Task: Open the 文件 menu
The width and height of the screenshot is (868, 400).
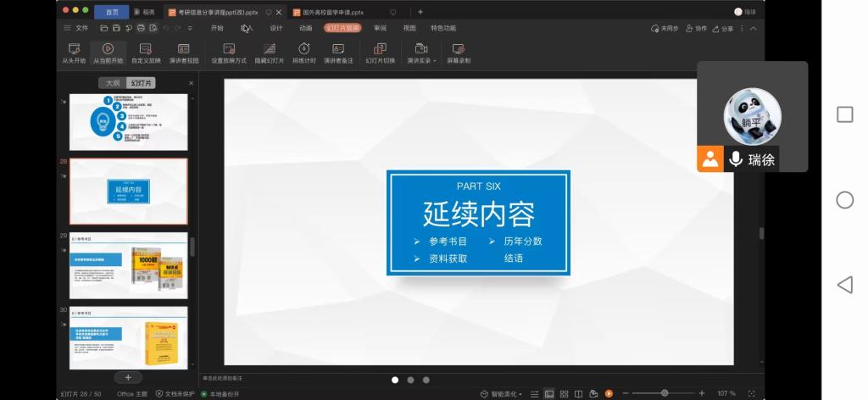Action: click(x=76, y=28)
